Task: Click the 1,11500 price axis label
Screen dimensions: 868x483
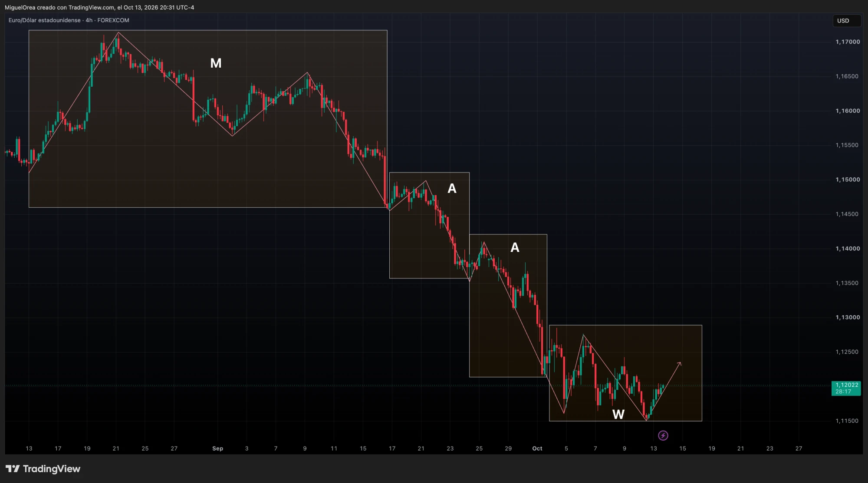Action: point(847,421)
